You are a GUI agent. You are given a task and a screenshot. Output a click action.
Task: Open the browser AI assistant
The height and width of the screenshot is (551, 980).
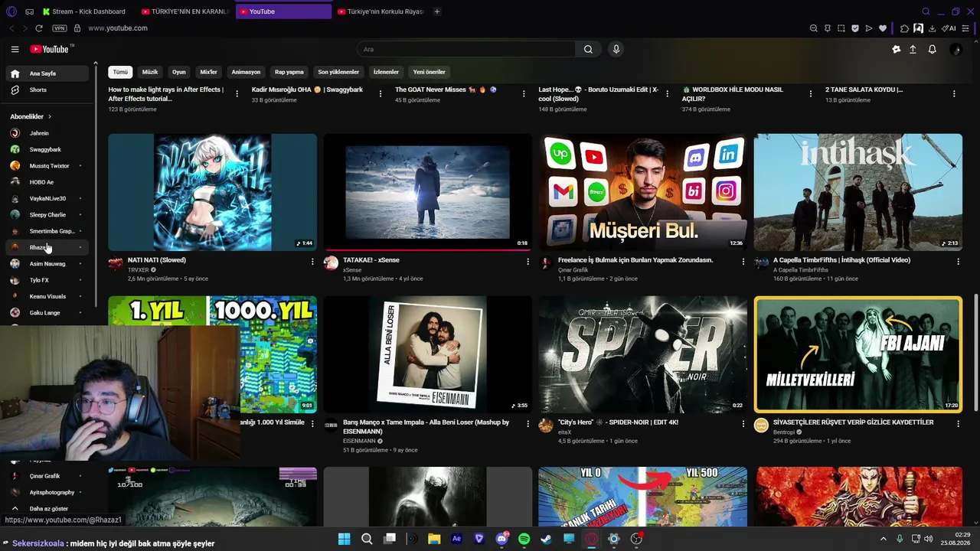click(949, 28)
